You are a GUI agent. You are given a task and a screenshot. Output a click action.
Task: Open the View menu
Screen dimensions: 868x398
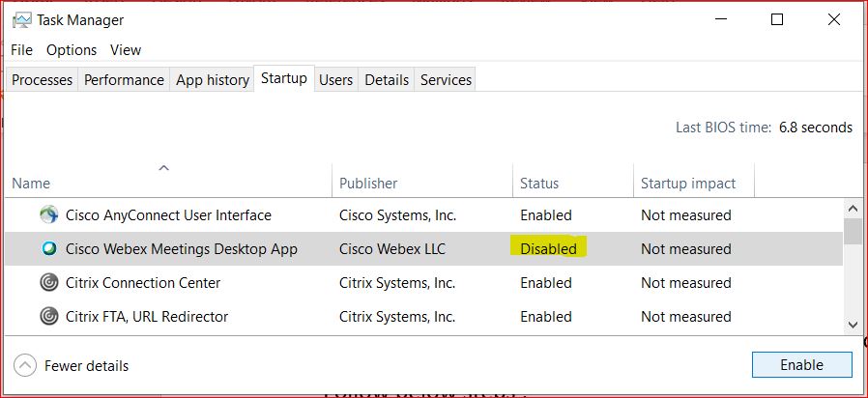[x=126, y=49]
